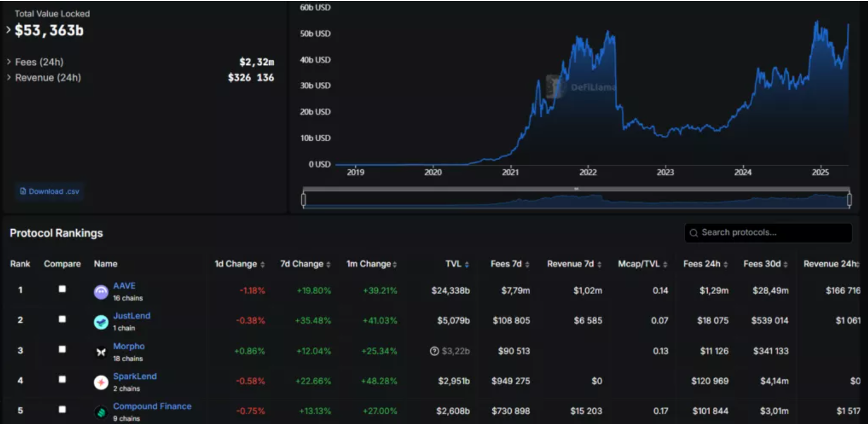Sort by 1m Change column arrows

(x=394, y=264)
